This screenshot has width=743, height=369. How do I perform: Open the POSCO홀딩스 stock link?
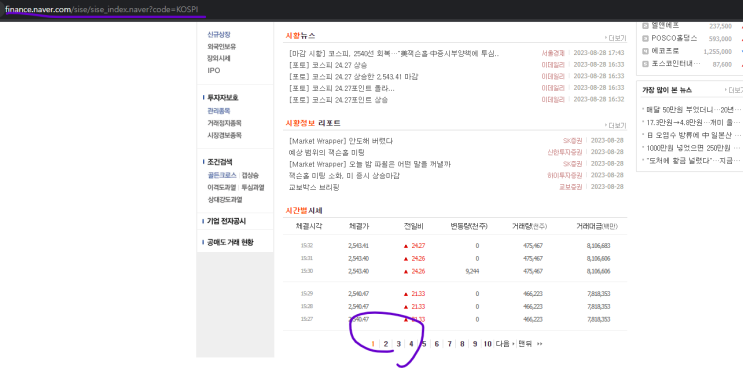674,38
